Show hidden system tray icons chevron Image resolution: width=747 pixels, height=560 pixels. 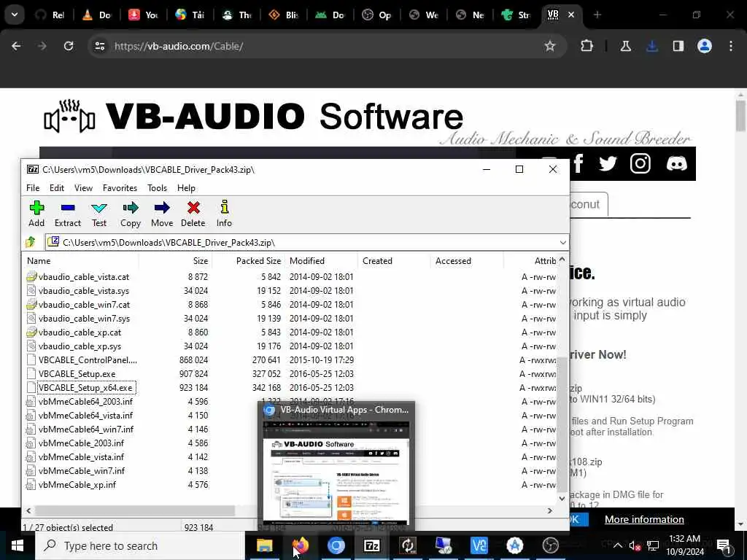[x=617, y=545]
